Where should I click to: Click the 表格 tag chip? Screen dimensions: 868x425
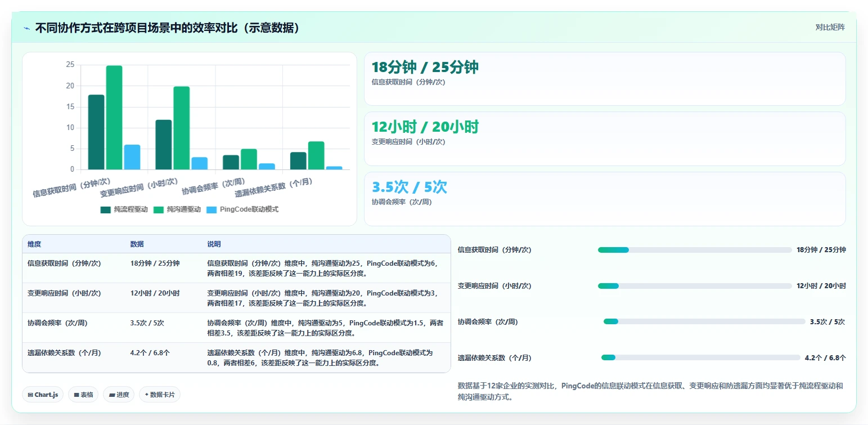click(83, 395)
